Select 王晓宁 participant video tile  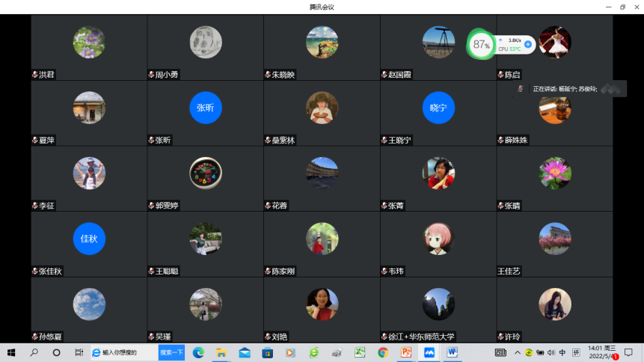pos(438,114)
